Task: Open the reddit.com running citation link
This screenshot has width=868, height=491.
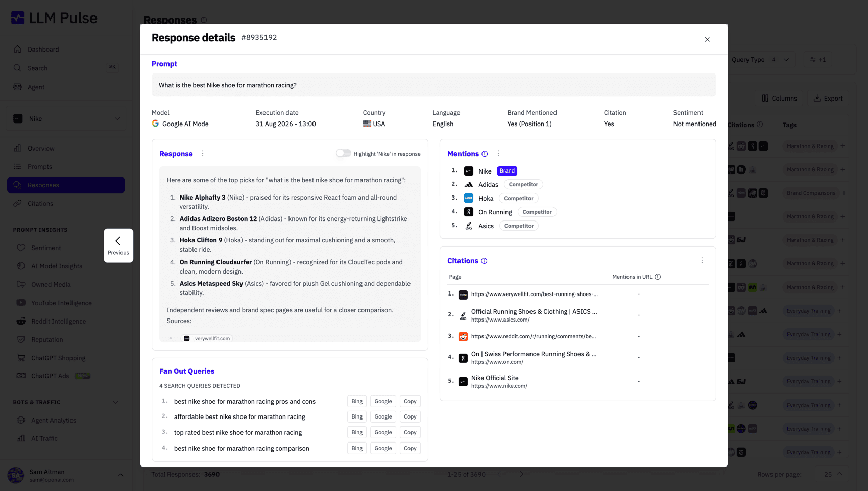Action: point(533,336)
